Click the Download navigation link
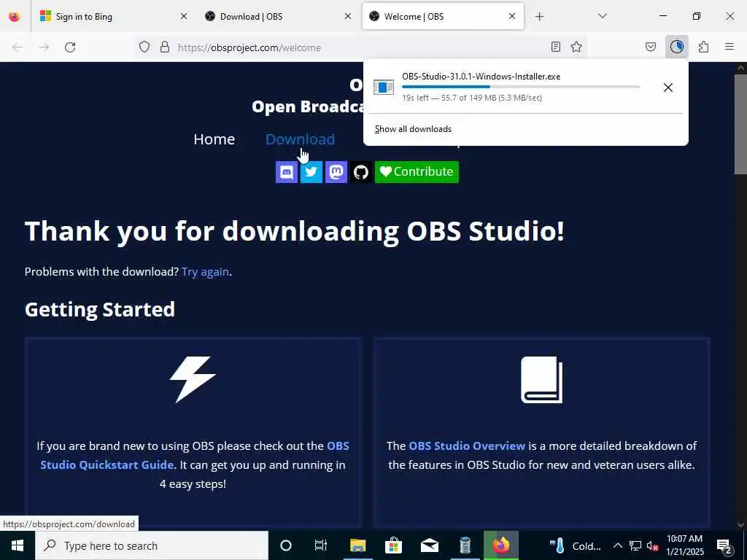This screenshot has width=747, height=560. click(300, 139)
